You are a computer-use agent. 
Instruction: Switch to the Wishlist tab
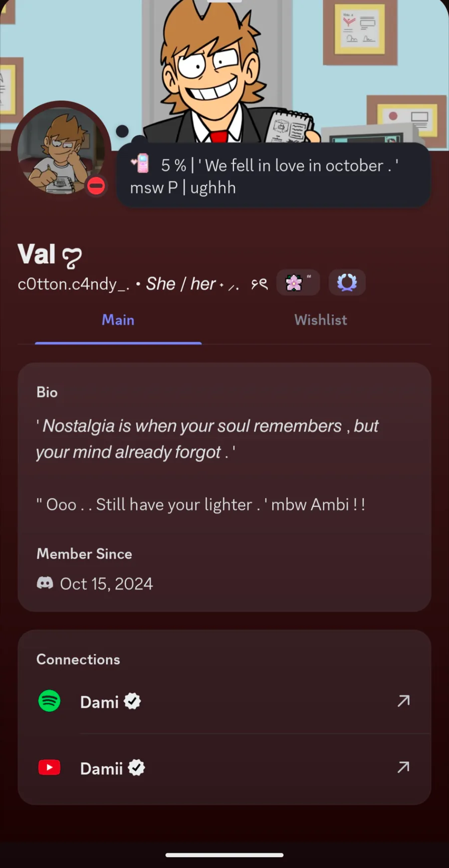tap(320, 320)
